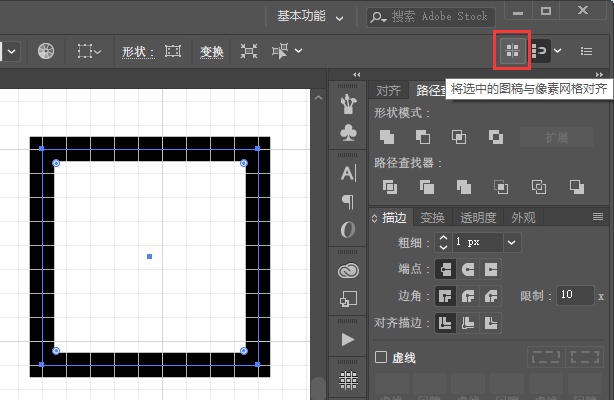Click the Divide pathfinder icon
Screen dimensions: 614x400
pos(390,187)
